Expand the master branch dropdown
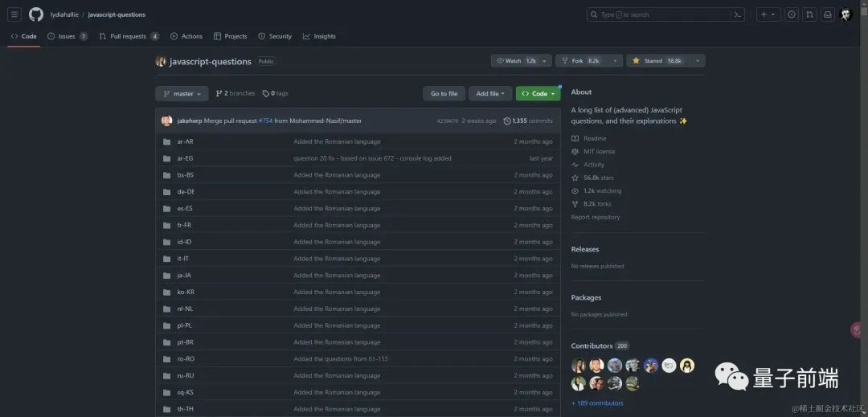868x417 pixels. pos(182,94)
